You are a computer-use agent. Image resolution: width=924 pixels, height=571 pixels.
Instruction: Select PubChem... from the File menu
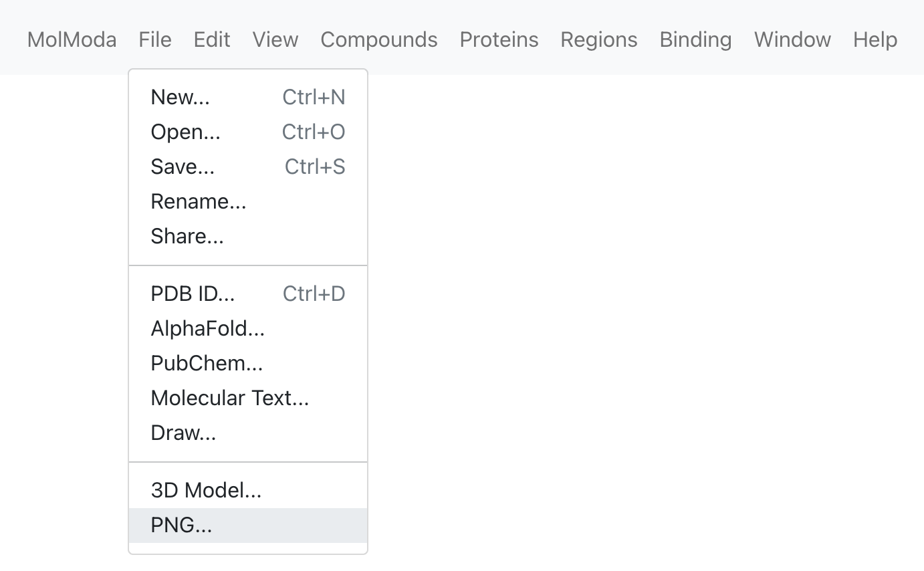coord(248,364)
